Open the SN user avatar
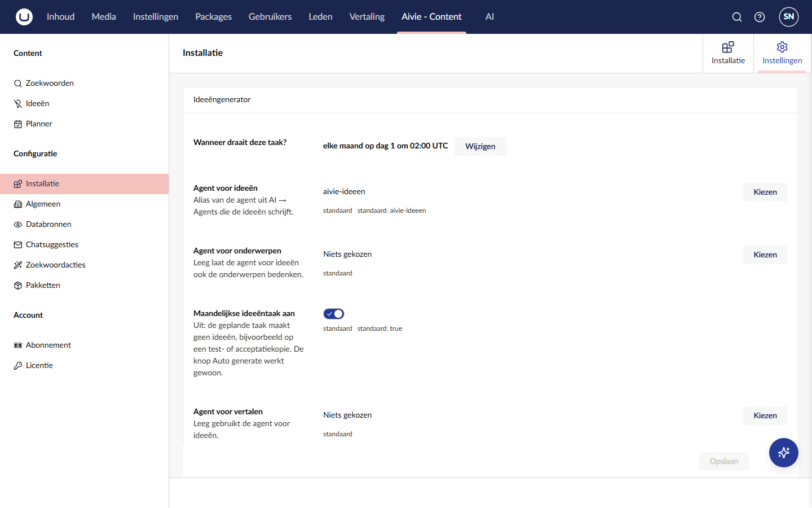The width and height of the screenshot is (812, 508). 789,17
